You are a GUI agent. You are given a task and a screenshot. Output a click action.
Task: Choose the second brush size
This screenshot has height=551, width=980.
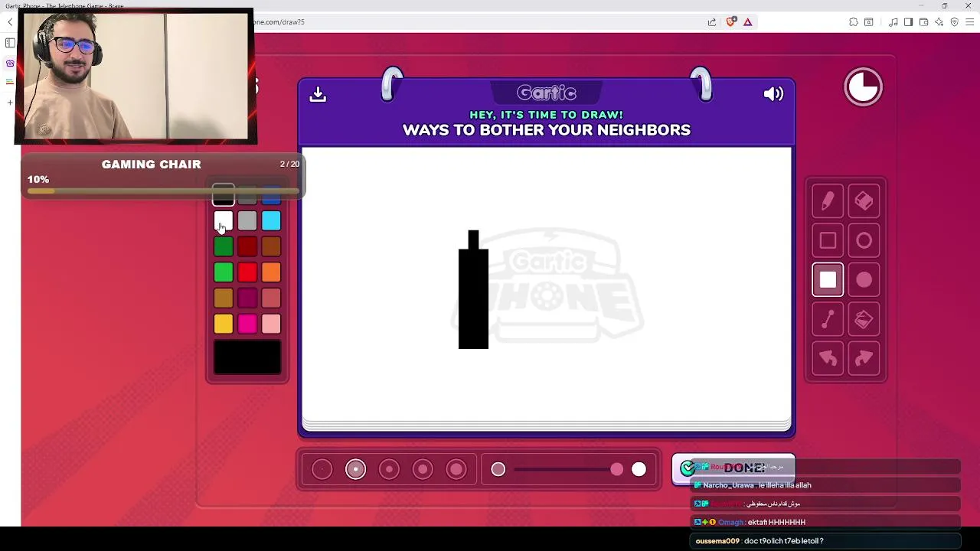point(355,469)
